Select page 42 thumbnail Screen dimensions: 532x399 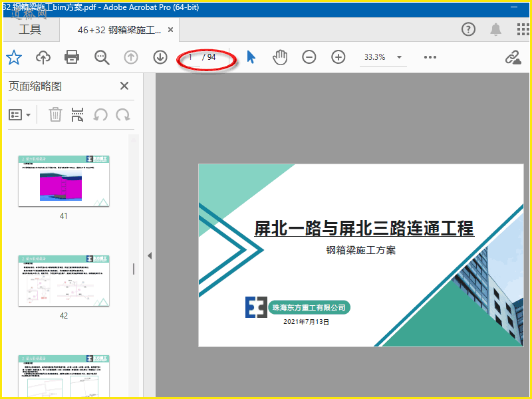[64, 281]
